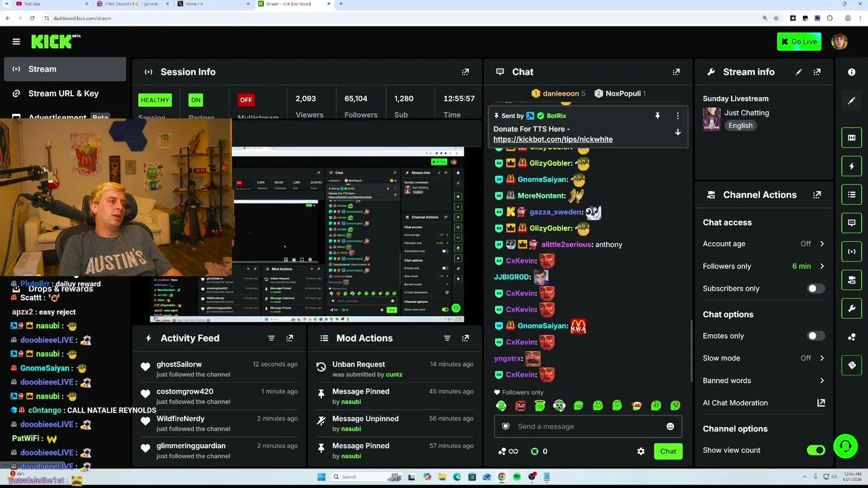Open Account age setting
Image resolution: width=868 pixels, height=488 pixels.
[x=764, y=244]
